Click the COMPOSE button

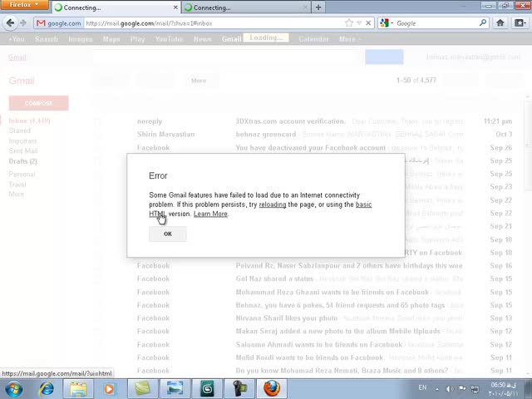39,103
